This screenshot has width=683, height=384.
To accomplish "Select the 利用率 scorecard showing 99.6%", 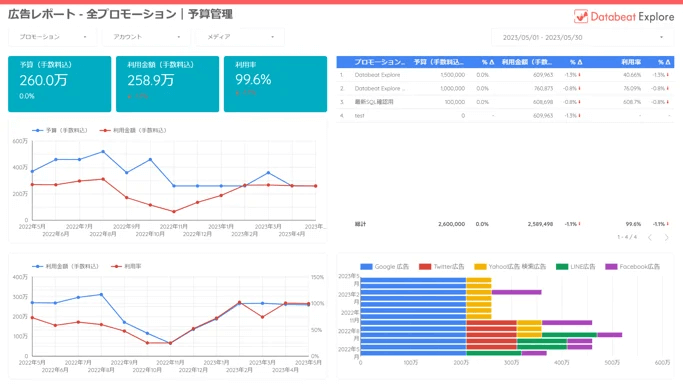I will (x=275, y=84).
